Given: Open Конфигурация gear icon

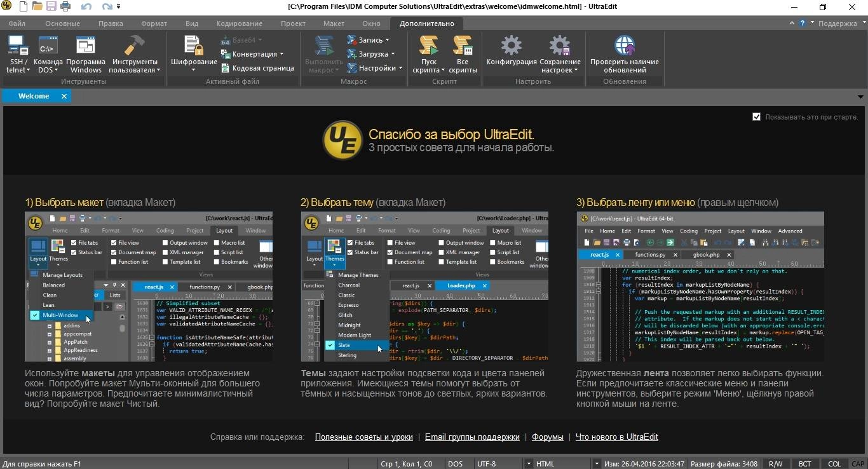Looking at the screenshot, I should pyautogui.click(x=512, y=46).
